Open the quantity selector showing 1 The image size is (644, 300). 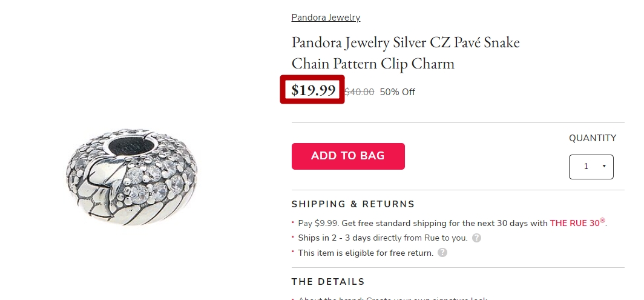591,167
